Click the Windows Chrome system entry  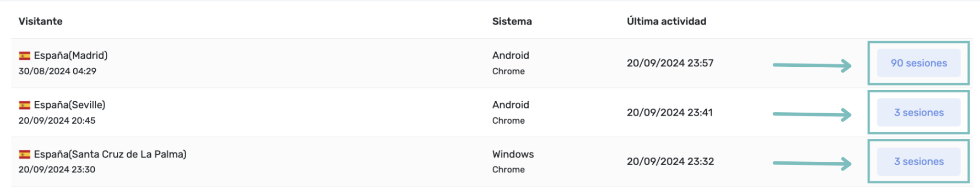click(513, 161)
